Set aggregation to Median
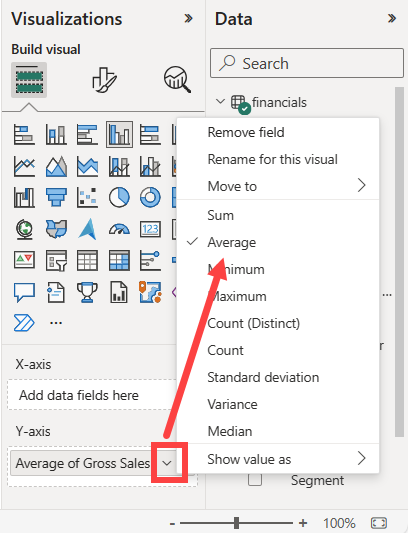Image resolution: width=408 pixels, height=533 pixels. 278,431
